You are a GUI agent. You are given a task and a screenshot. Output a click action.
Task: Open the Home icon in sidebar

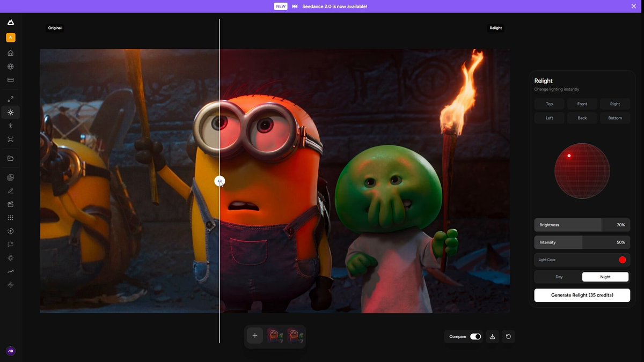[x=11, y=53]
